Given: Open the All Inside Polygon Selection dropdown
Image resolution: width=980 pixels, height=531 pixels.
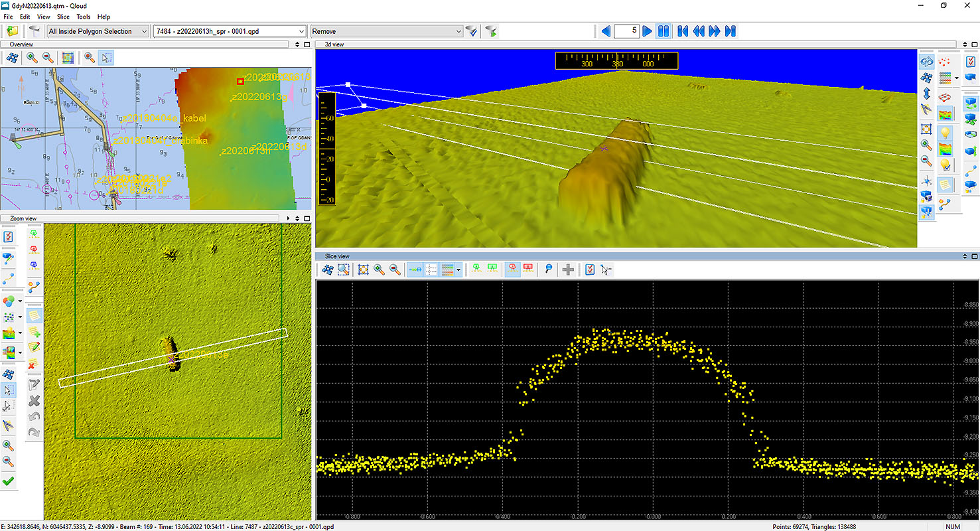Looking at the screenshot, I should tap(98, 31).
